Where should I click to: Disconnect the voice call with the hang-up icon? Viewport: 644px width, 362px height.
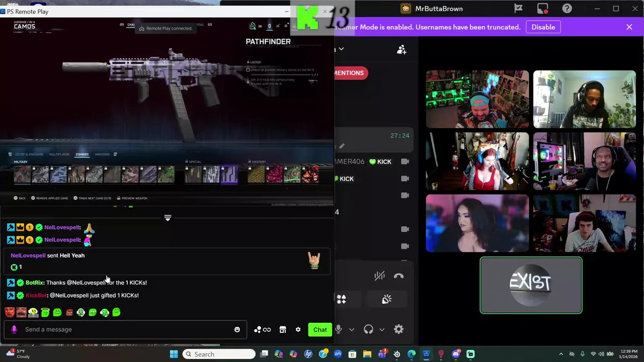[398, 276]
